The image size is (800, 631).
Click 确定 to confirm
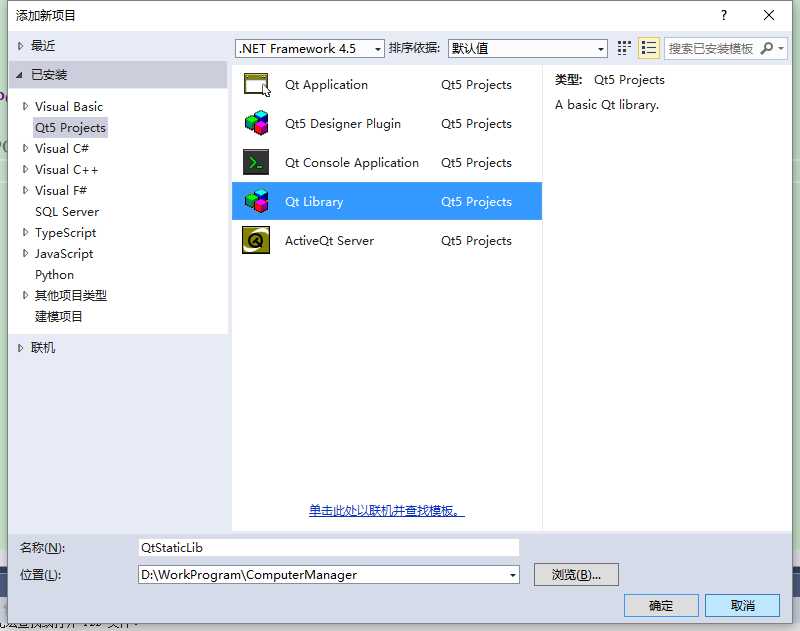tap(661, 605)
